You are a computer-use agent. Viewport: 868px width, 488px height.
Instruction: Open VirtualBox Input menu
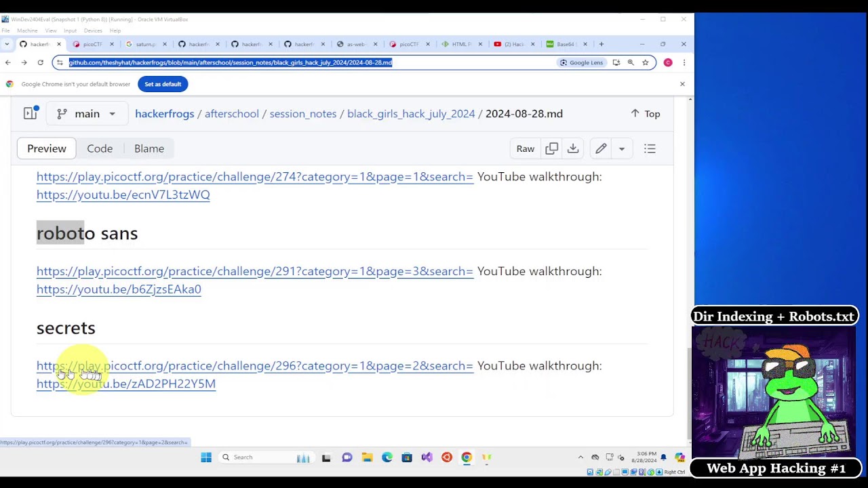pos(70,30)
